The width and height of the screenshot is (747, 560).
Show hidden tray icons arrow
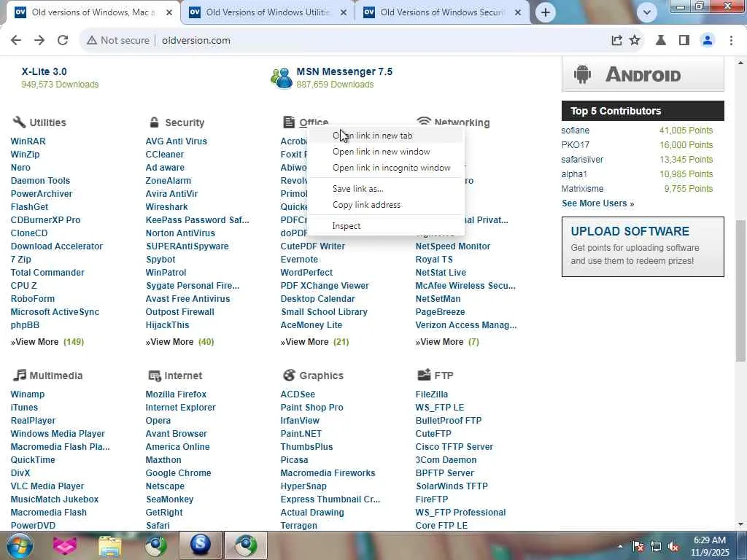coord(620,546)
